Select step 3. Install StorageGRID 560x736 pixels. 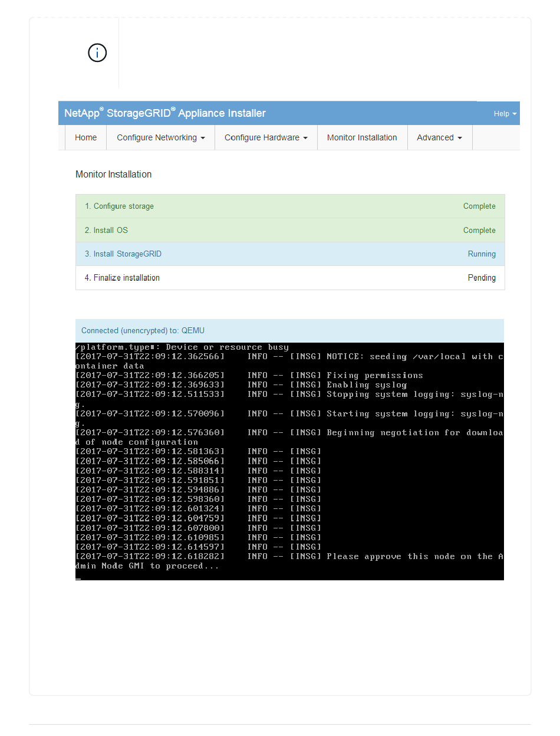[x=290, y=254]
